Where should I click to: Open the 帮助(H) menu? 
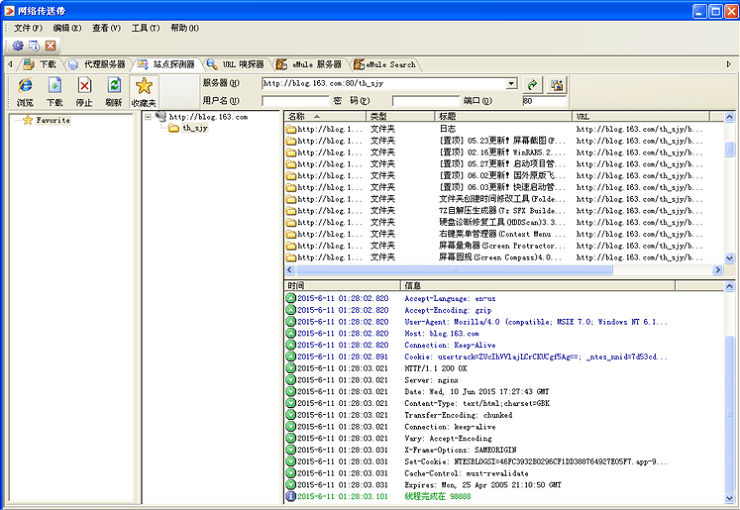tap(185, 28)
